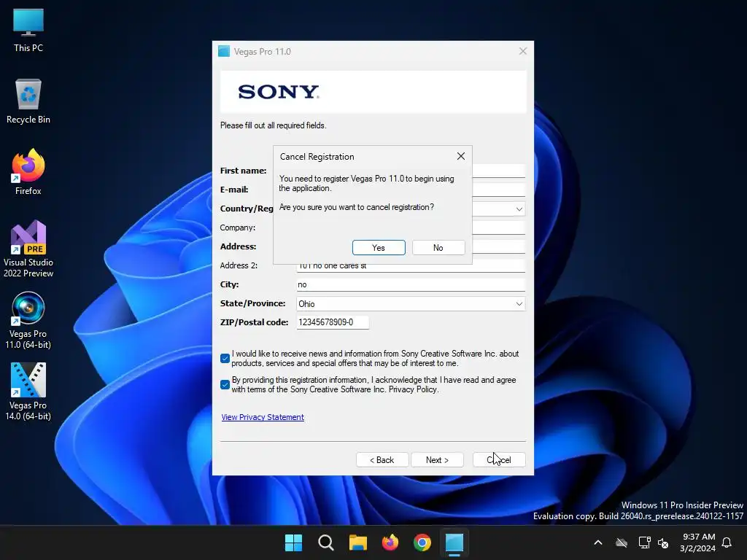This screenshot has height=560, width=747.
Task: Launch Vegas Pro 14.0 (64-bit) shortcut
Action: [28, 392]
